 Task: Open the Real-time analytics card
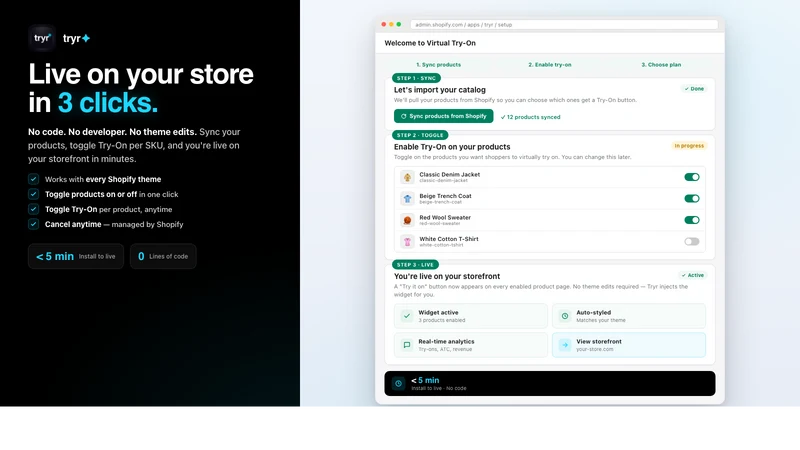click(x=470, y=345)
